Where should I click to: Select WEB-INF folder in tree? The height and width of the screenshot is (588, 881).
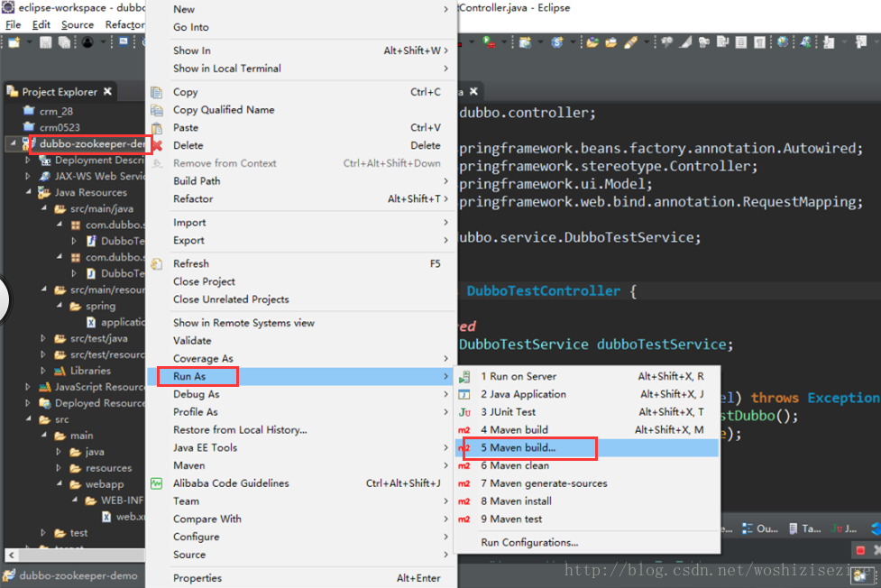click(122, 501)
